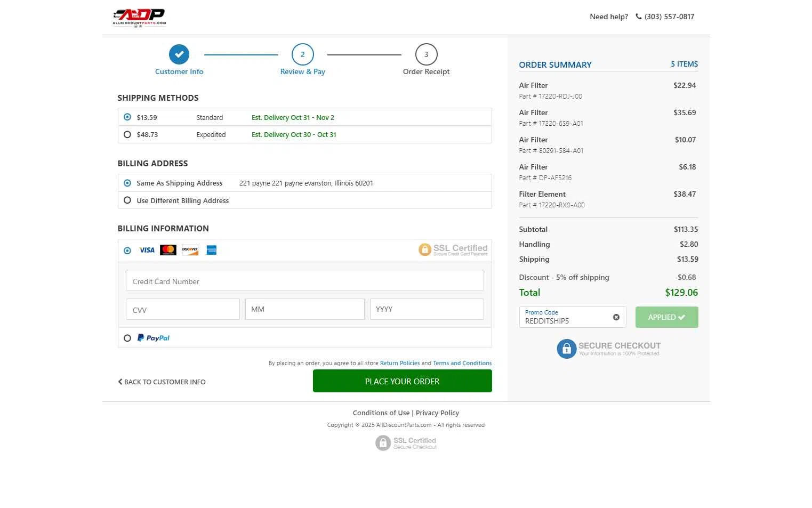Click the Discount - 5% off shipping line

click(x=564, y=277)
